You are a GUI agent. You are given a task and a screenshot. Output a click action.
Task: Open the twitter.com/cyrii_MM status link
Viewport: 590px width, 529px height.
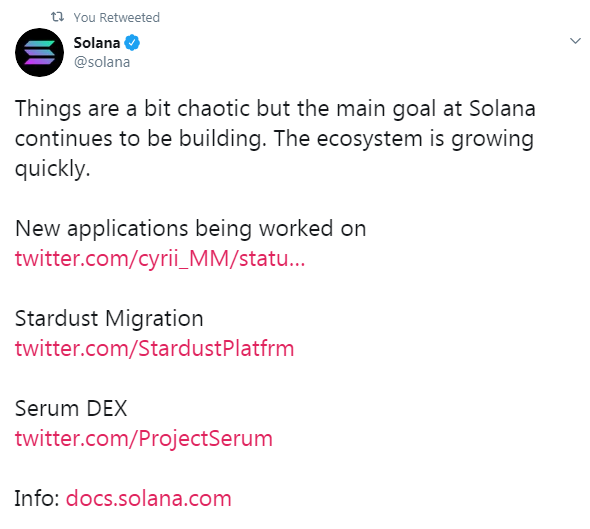pos(160,258)
